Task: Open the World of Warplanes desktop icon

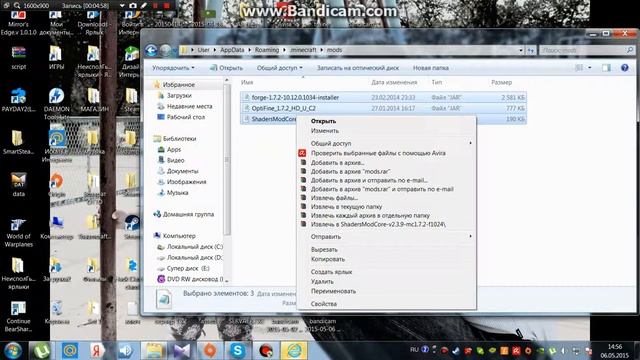Action: [x=18, y=233]
